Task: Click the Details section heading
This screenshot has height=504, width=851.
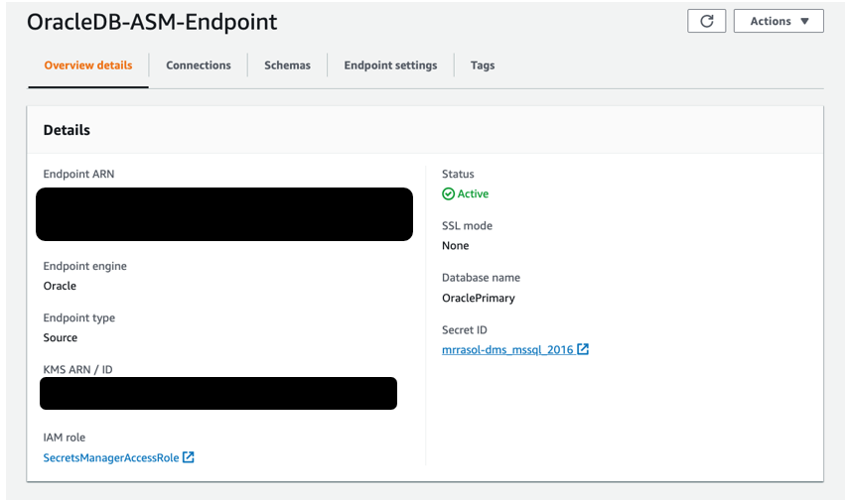Action: (67, 130)
